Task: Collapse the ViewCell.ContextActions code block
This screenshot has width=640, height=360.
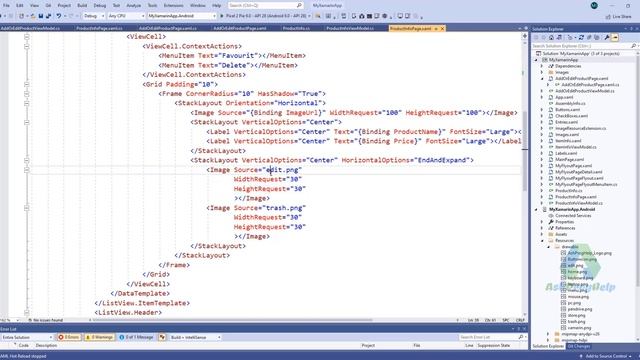Action: click(27, 46)
